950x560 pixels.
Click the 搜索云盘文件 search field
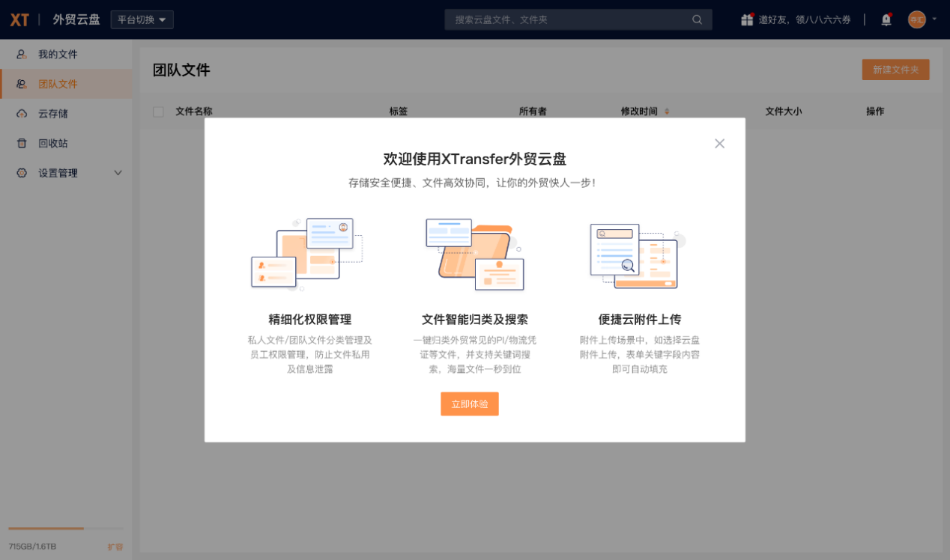pyautogui.click(x=578, y=19)
